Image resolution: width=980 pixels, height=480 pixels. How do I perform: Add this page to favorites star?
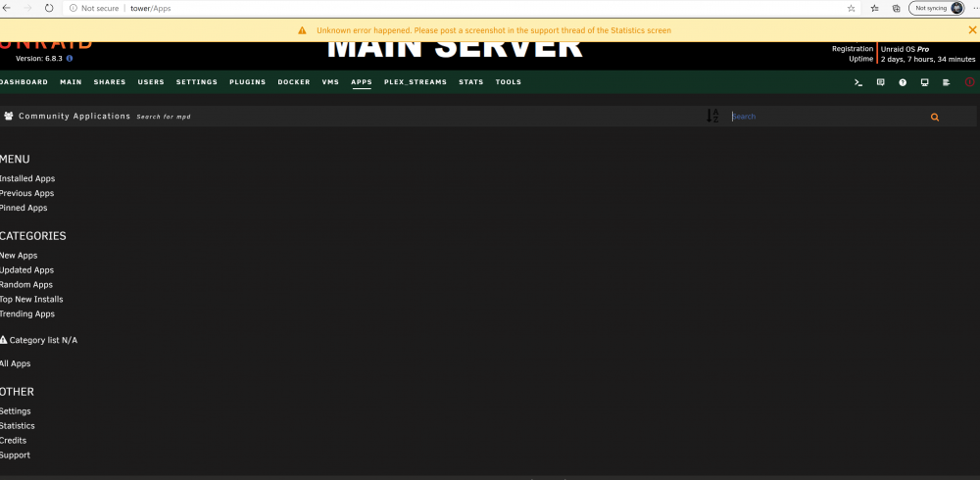coord(851,8)
